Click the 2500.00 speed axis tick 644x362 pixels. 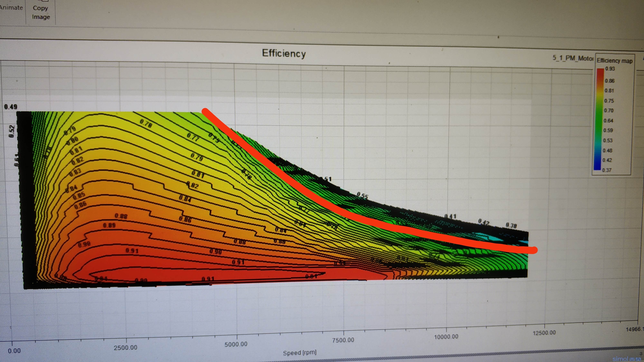pyautogui.click(x=126, y=348)
